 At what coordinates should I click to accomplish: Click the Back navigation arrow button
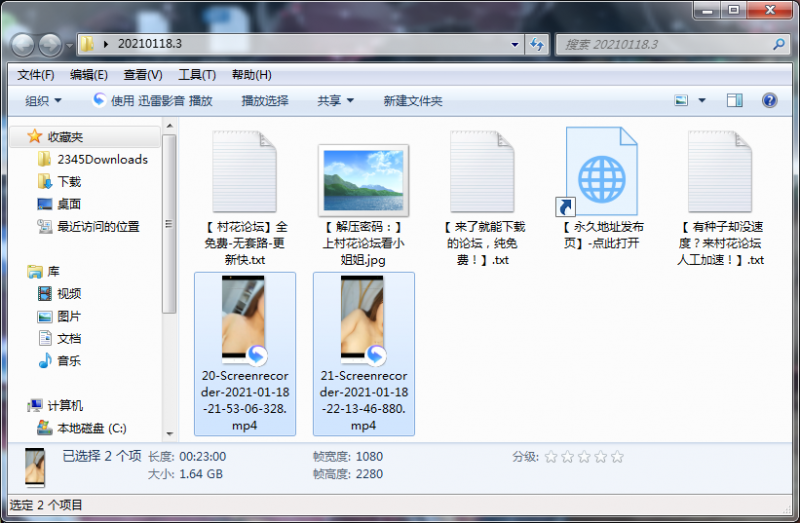point(23,44)
